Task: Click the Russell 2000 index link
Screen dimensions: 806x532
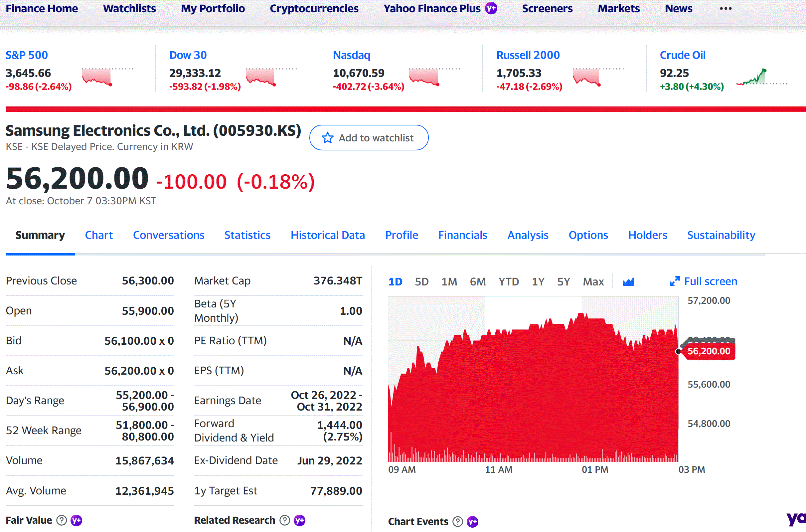Action: tap(528, 55)
